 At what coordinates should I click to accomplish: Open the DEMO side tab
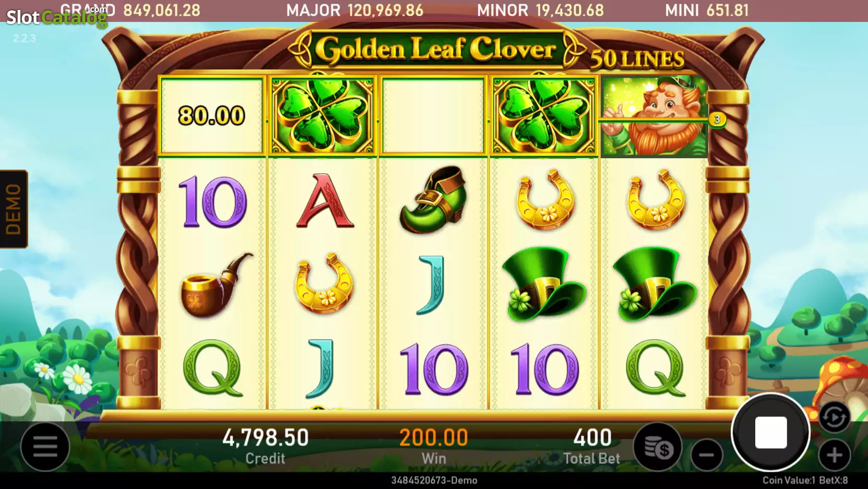pos(14,209)
